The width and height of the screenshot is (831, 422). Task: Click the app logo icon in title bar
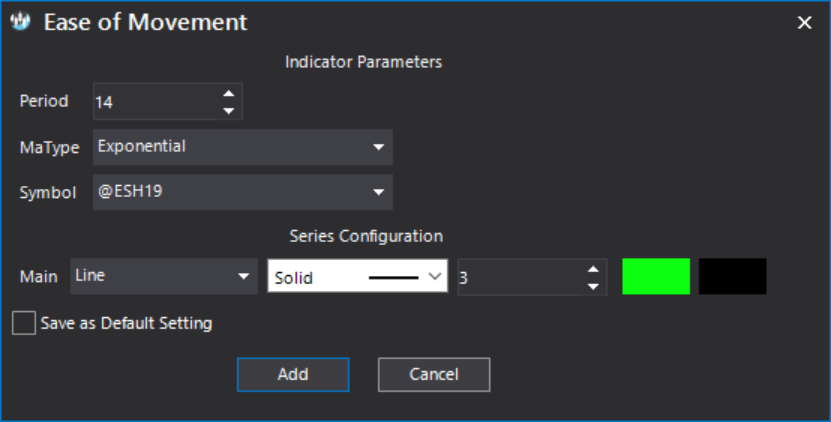point(20,22)
